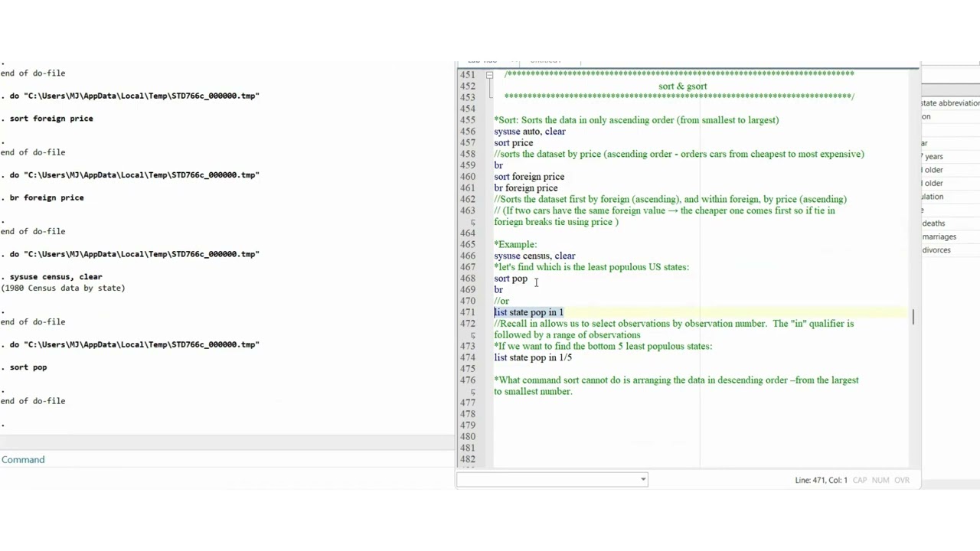Image resolution: width=980 pixels, height=551 pixels.
Task: Click the 'br foreign price' line in the editor
Action: (525, 188)
